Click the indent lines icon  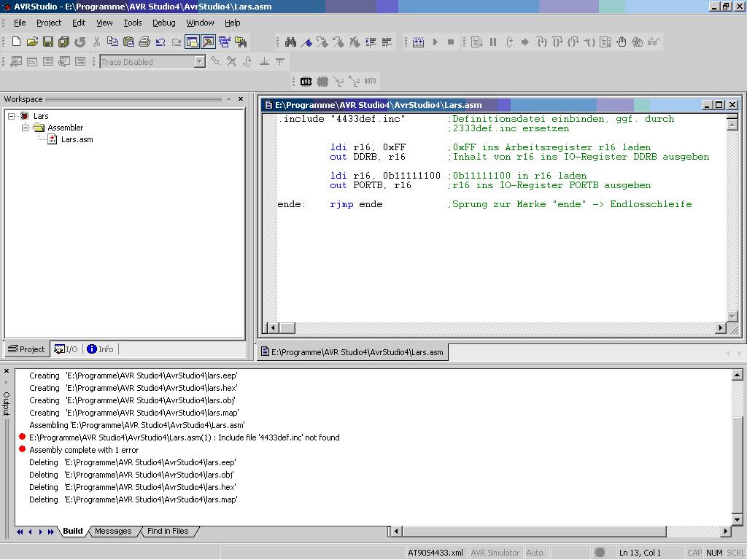[371, 42]
